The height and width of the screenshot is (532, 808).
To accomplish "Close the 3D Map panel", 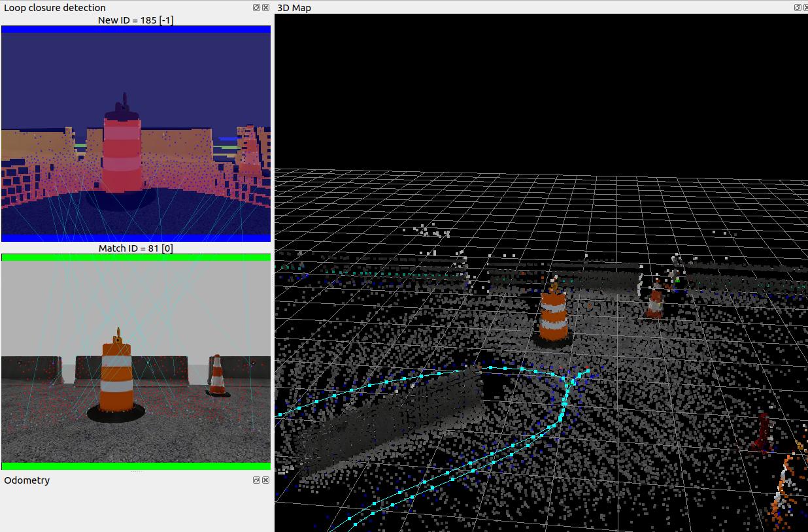I will pos(805,8).
